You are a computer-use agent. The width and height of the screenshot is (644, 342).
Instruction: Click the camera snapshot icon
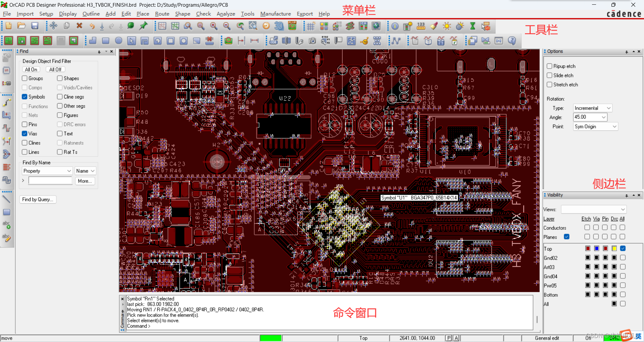coord(312,41)
